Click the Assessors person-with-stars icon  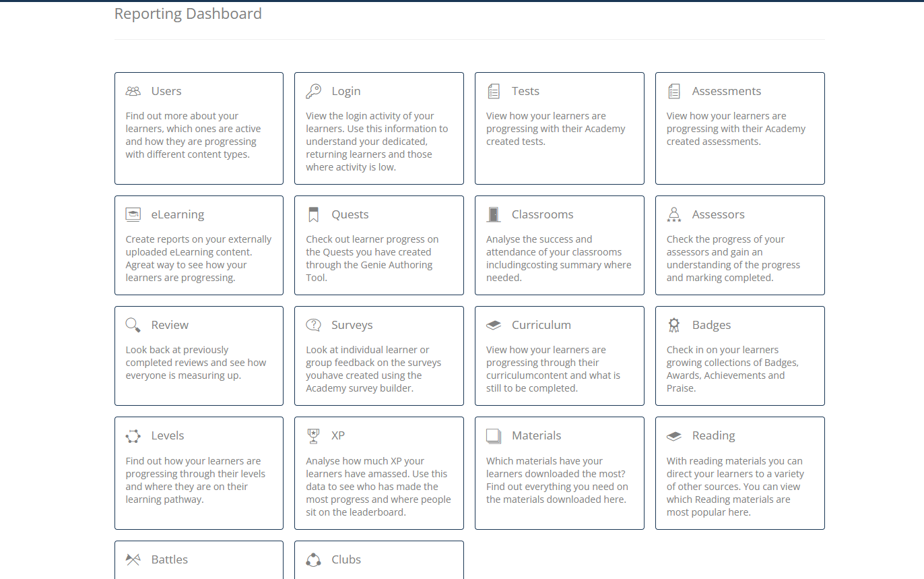click(x=674, y=215)
